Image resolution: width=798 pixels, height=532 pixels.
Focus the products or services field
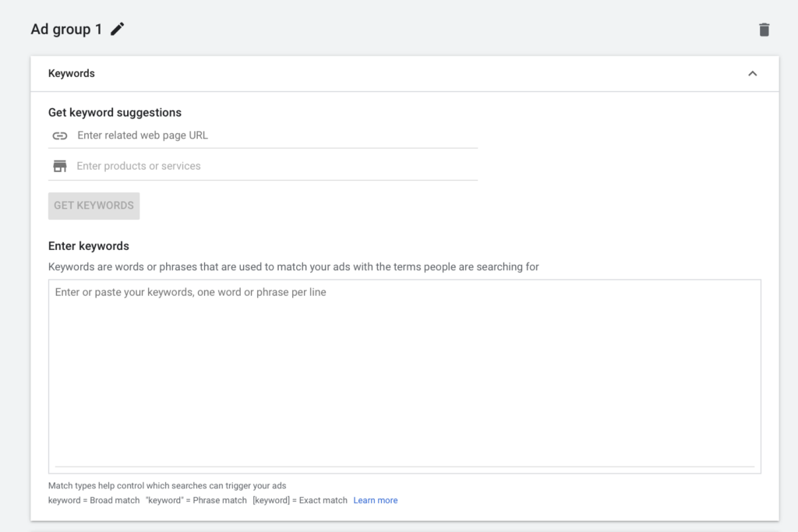pos(277,166)
